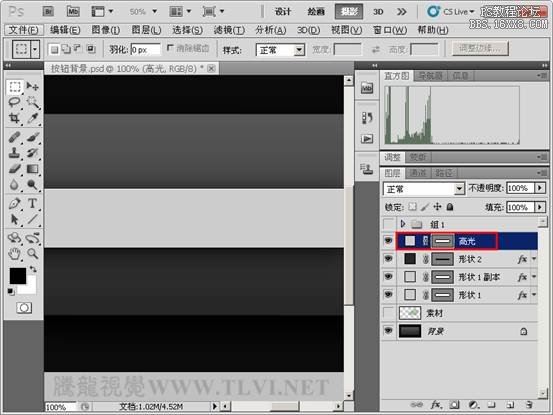Image resolution: width=553 pixels, height=415 pixels.
Task: Show the 素材 layer
Action: pyautogui.click(x=388, y=313)
